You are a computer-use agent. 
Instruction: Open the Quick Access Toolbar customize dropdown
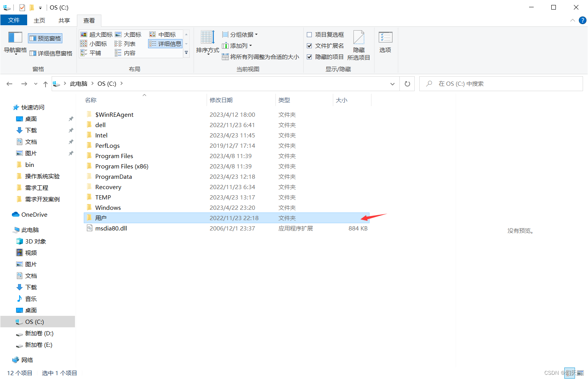tap(40, 8)
